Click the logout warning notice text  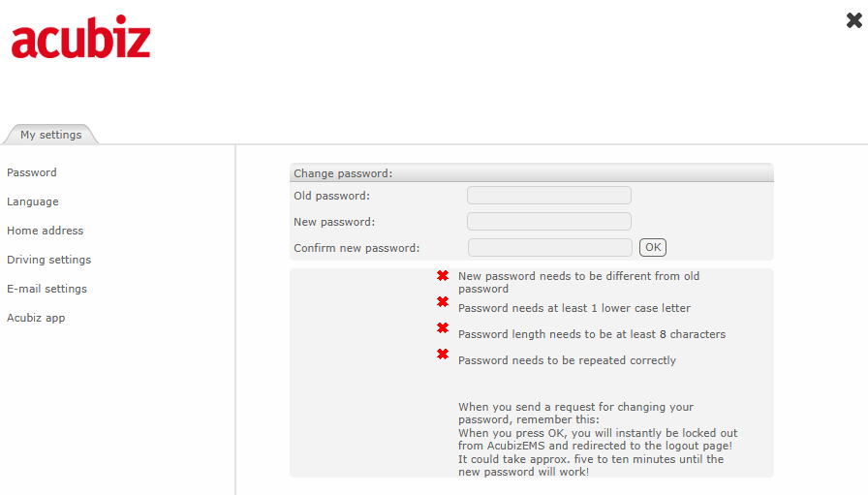coord(598,440)
